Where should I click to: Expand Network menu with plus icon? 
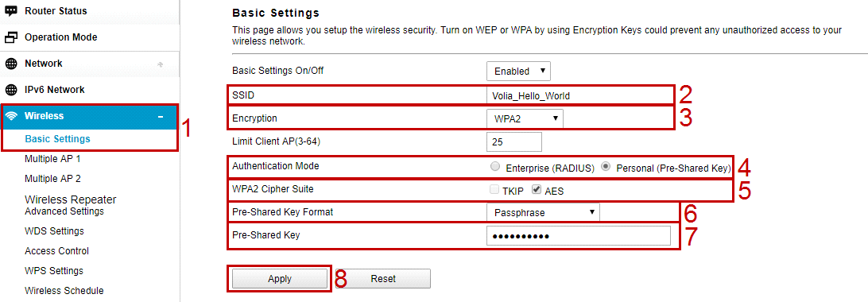coord(161,64)
